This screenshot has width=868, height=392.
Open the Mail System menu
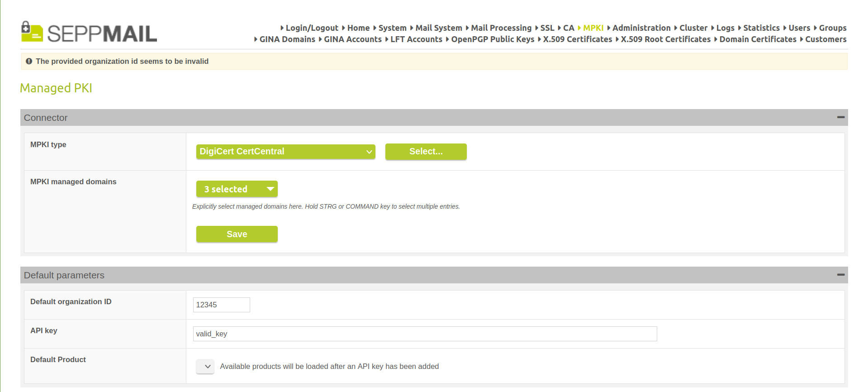click(x=438, y=28)
